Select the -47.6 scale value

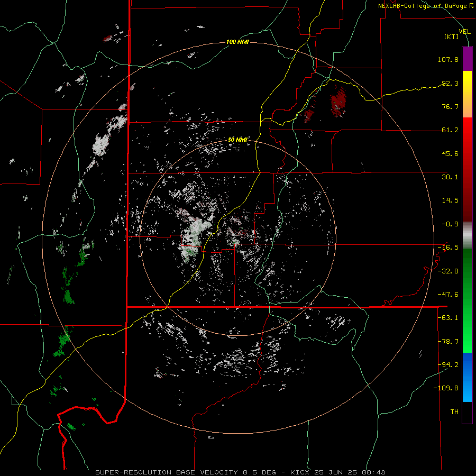tap(448, 295)
